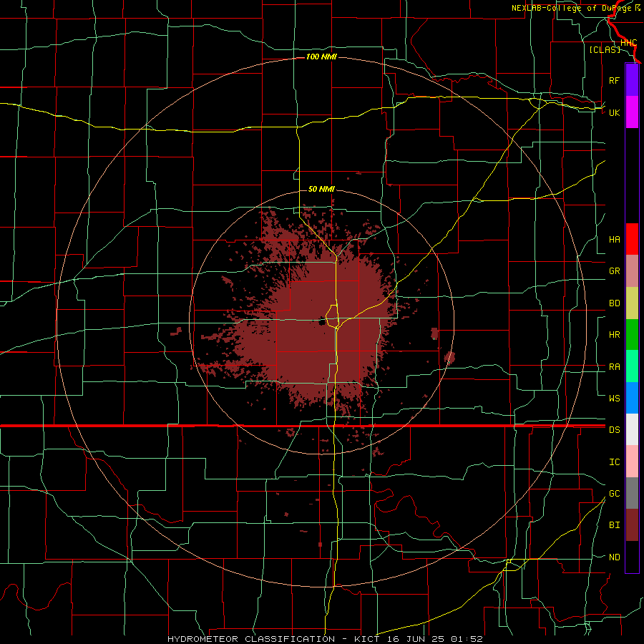
Task: Click the 16 JUN 25 date text
Action: pyautogui.click(x=416, y=639)
